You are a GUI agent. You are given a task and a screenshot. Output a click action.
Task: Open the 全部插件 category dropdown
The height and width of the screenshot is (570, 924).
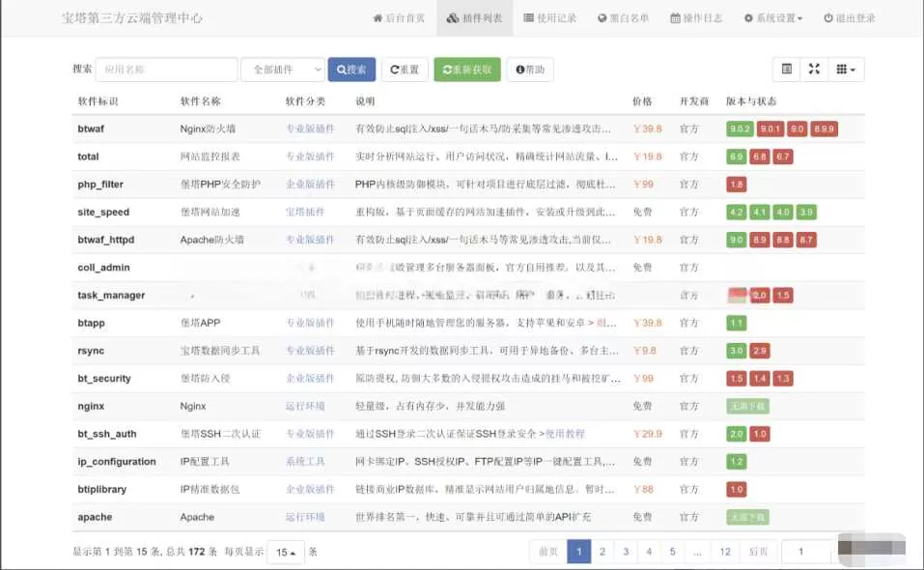click(x=284, y=70)
